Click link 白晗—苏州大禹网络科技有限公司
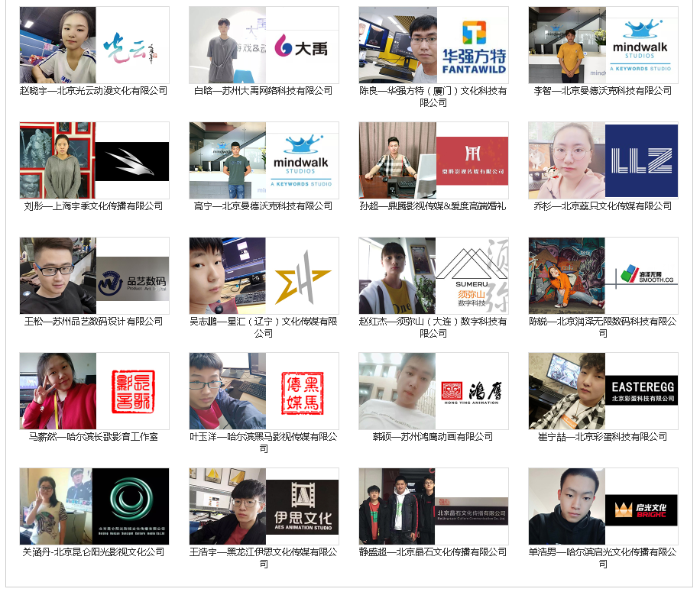Viewport: 700px width, 592px height. click(x=264, y=91)
